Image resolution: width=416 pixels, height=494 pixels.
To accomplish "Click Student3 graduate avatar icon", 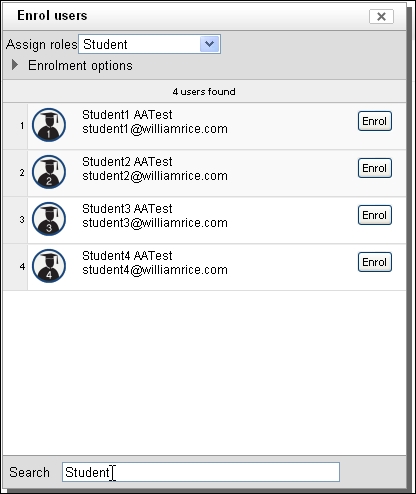I will click(x=49, y=219).
